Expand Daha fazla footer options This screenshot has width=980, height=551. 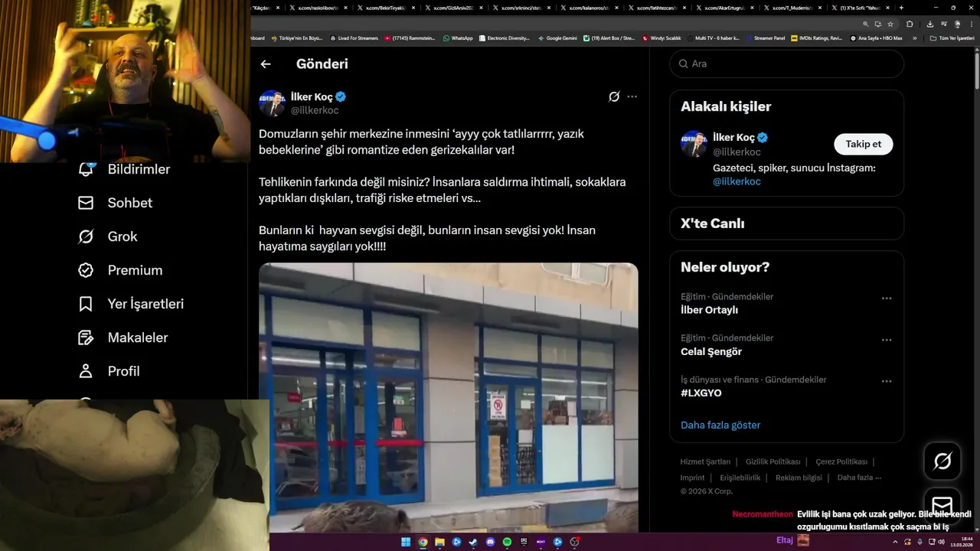859,478
